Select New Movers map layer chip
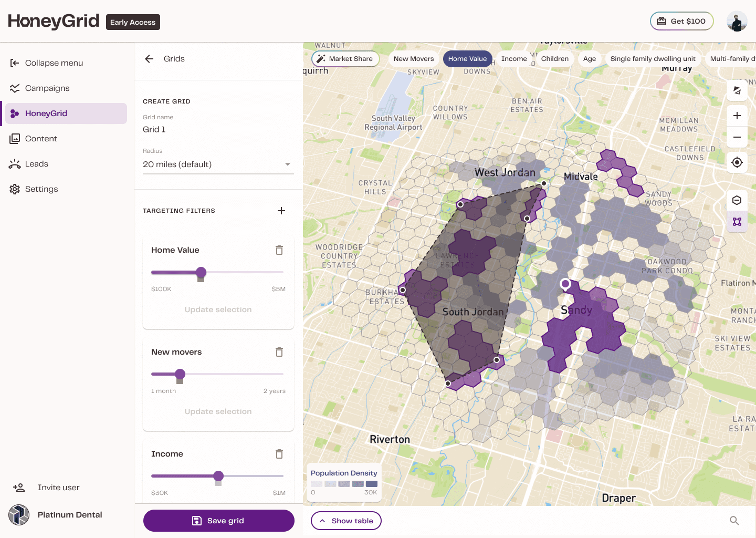Screen dimensions: 756x538 [x=414, y=59]
